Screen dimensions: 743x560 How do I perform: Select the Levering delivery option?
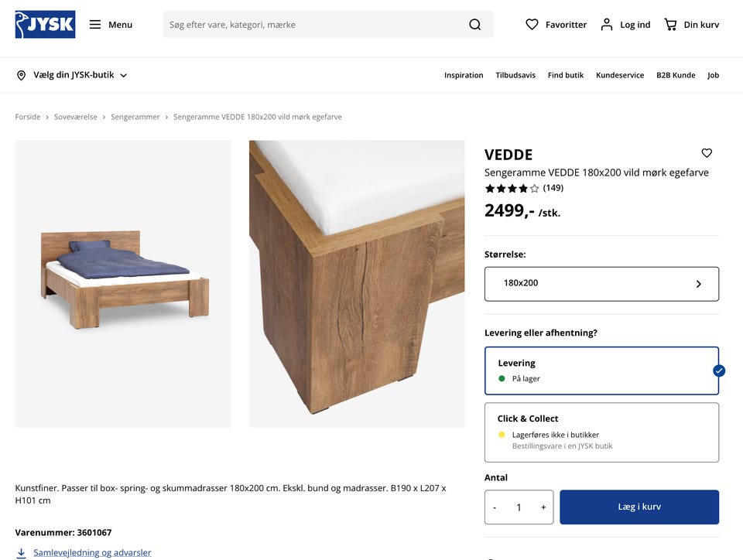(x=601, y=370)
